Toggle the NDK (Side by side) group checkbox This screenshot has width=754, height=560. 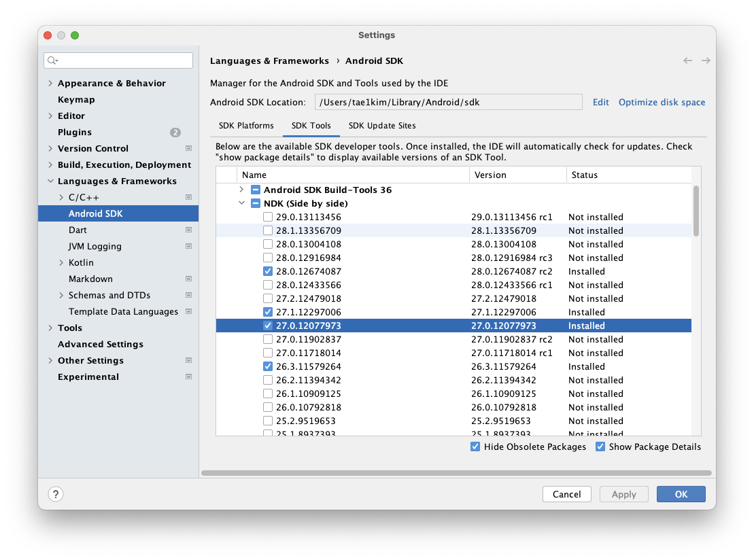(x=256, y=203)
